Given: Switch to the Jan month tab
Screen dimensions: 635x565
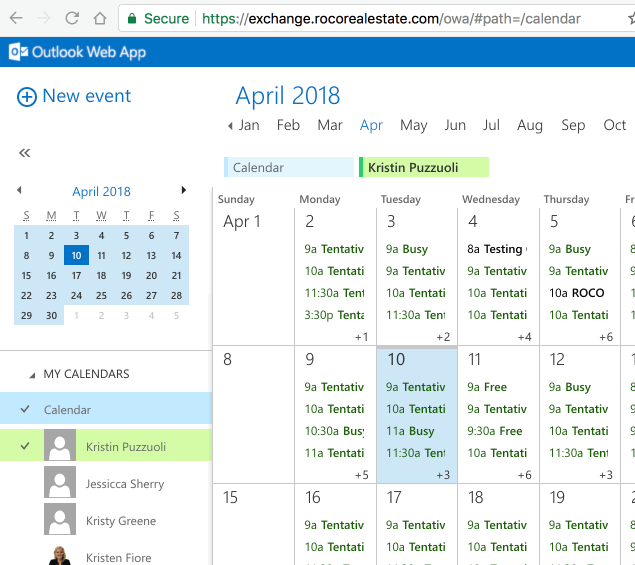Looking at the screenshot, I should point(249,125).
